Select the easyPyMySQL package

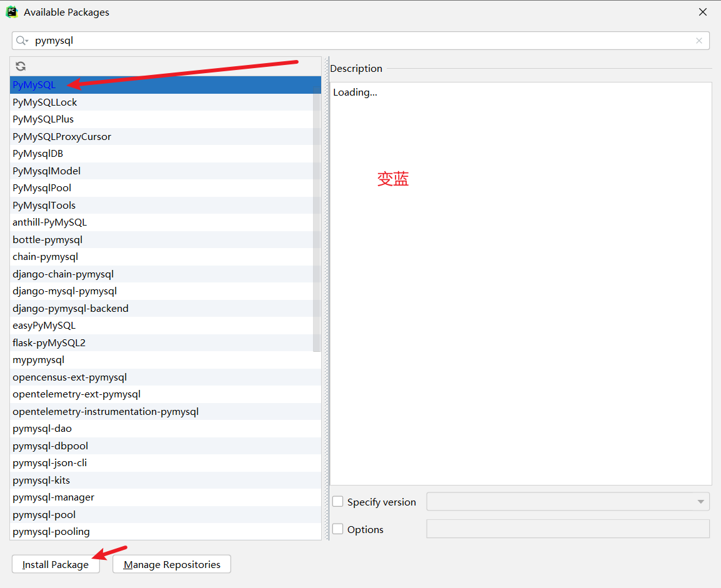coord(166,326)
